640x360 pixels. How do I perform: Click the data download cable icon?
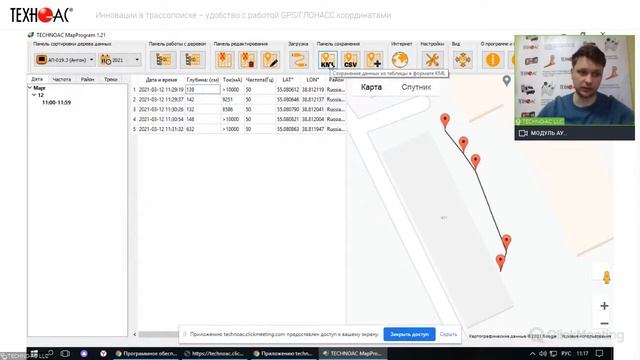298,60
